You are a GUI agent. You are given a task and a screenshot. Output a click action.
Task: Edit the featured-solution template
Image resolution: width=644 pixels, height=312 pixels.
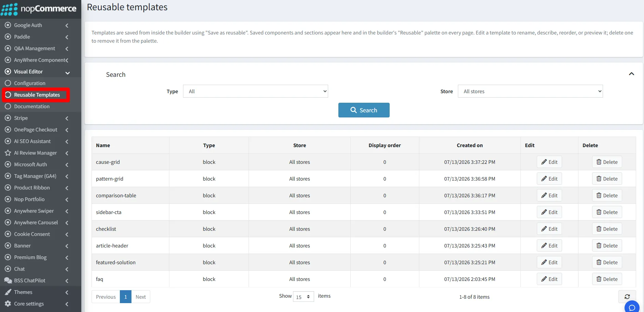click(549, 262)
